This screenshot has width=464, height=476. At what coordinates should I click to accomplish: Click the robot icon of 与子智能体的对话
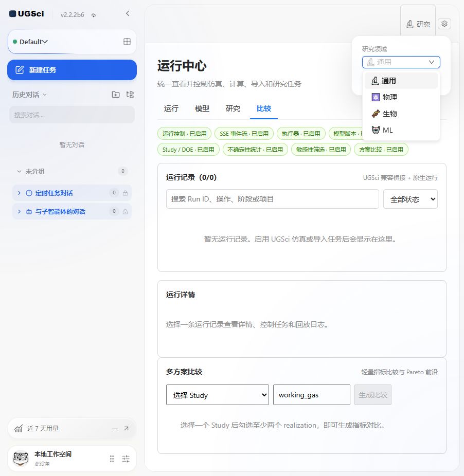point(29,212)
